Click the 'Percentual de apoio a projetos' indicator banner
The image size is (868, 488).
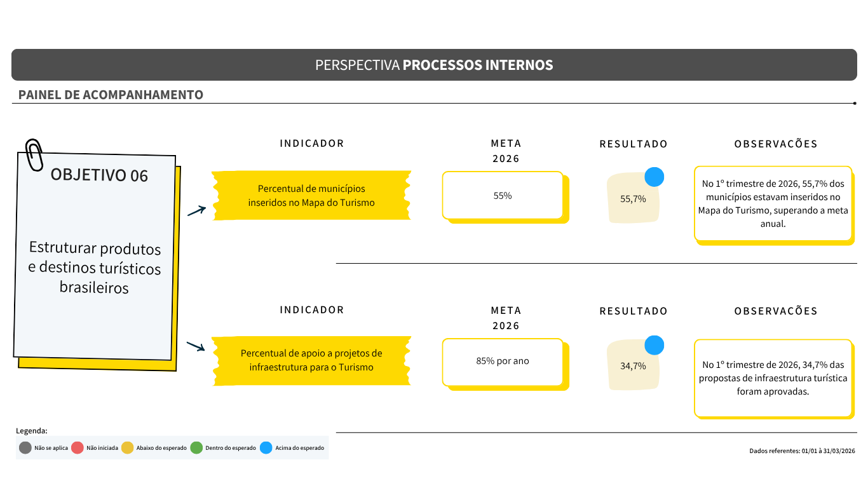coord(311,360)
